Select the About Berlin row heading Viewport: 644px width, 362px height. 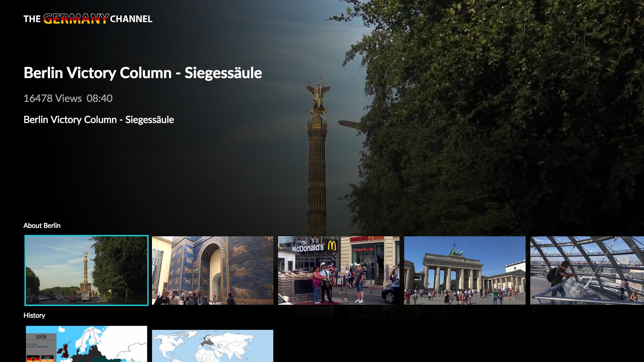[42, 226]
